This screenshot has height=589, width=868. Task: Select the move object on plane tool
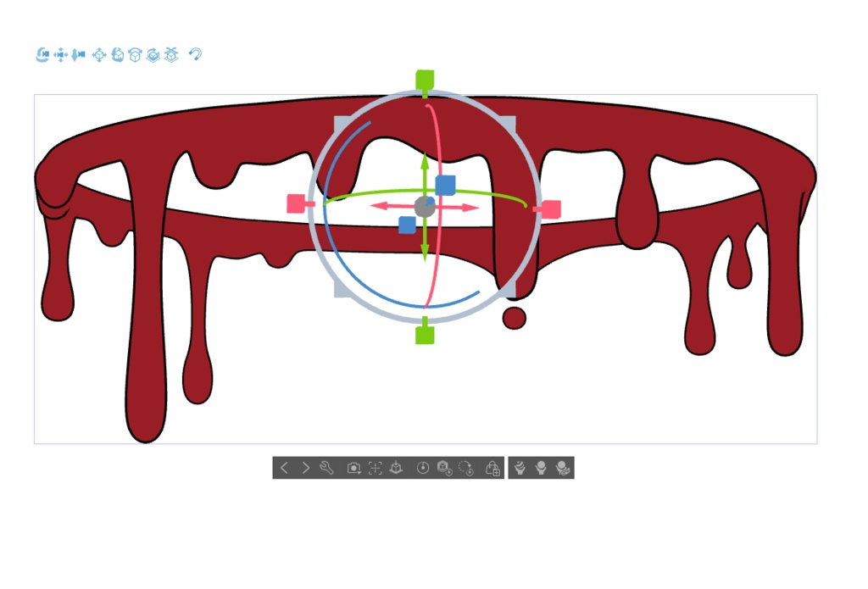99,55
